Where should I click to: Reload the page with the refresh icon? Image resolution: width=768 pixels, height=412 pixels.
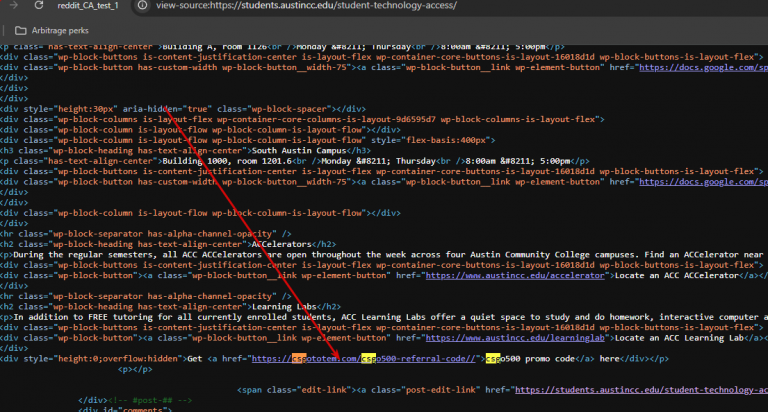38,5
